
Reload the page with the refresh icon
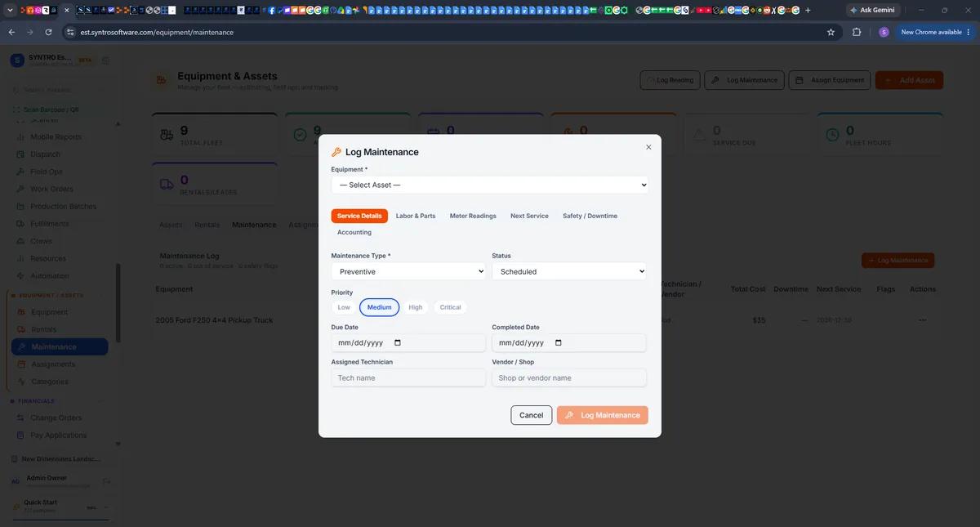[49, 32]
